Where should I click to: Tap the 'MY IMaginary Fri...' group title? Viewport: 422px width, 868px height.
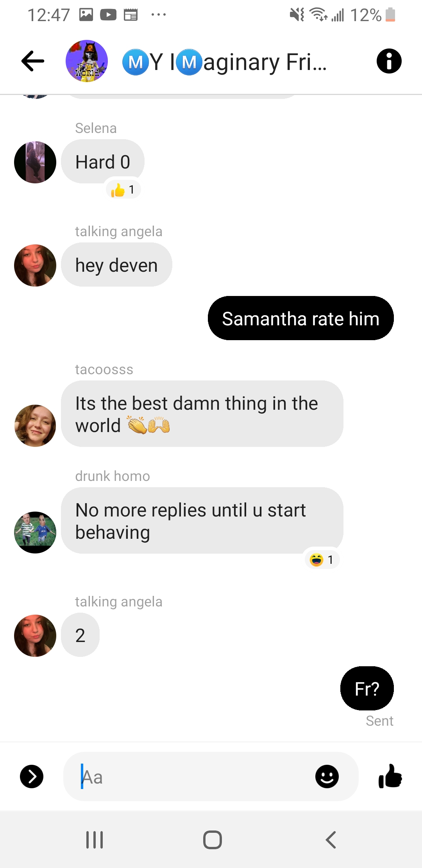click(x=225, y=62)
